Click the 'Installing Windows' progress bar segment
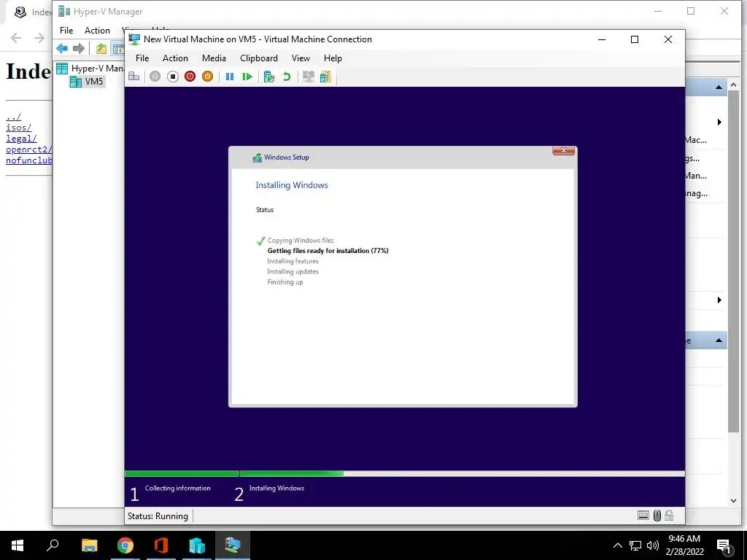 coord(462,474)
